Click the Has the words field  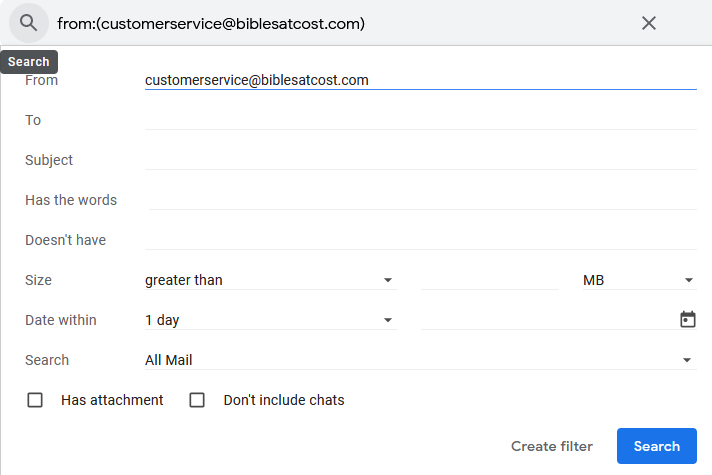click(x=422, y=200)
